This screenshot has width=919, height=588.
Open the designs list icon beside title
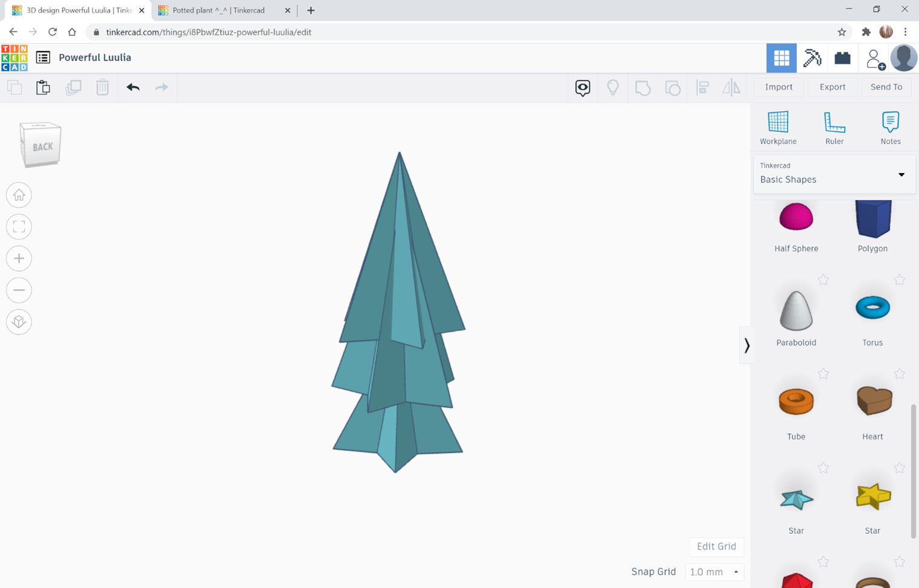tap(43, 57)
